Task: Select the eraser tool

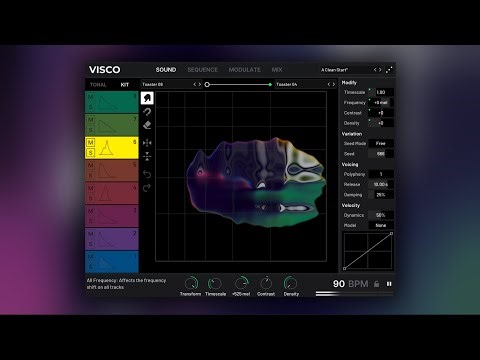Action: (147, 125)
